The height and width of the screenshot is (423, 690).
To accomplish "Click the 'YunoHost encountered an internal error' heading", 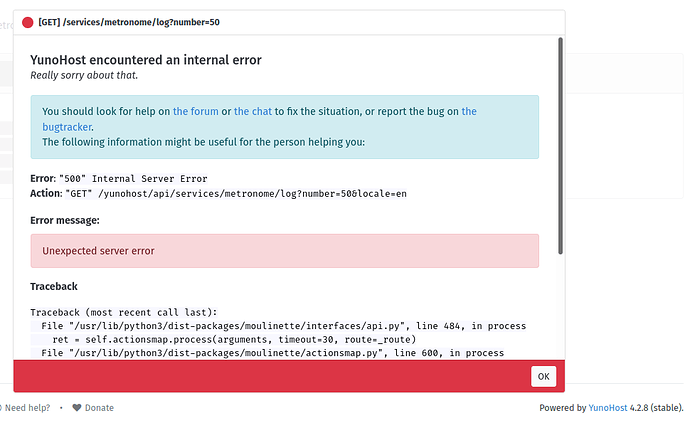I will tap(146, 60).
